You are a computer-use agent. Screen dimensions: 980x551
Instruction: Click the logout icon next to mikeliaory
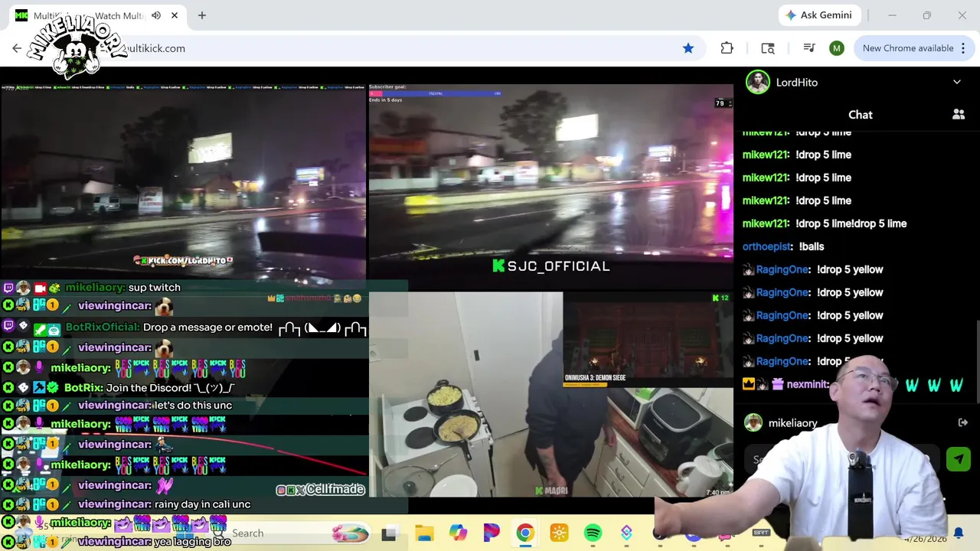pyautogui.click(x=963, y=422)
